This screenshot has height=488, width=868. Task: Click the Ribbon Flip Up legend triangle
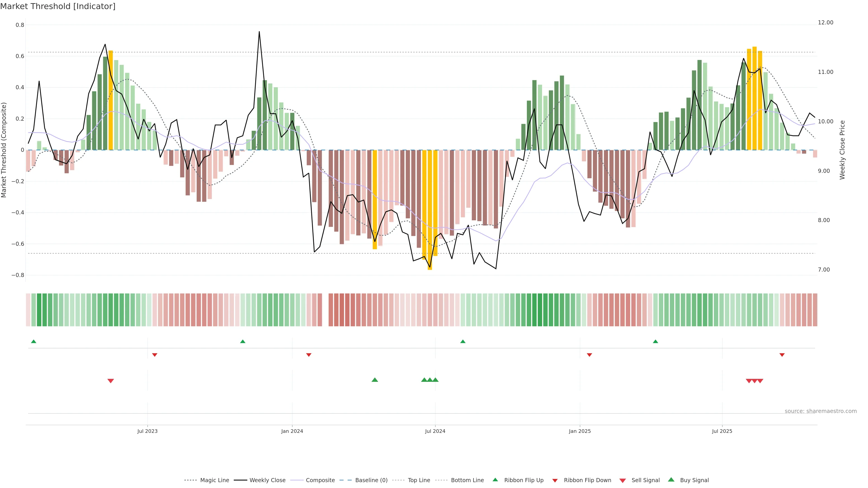(x=495, y=480)
